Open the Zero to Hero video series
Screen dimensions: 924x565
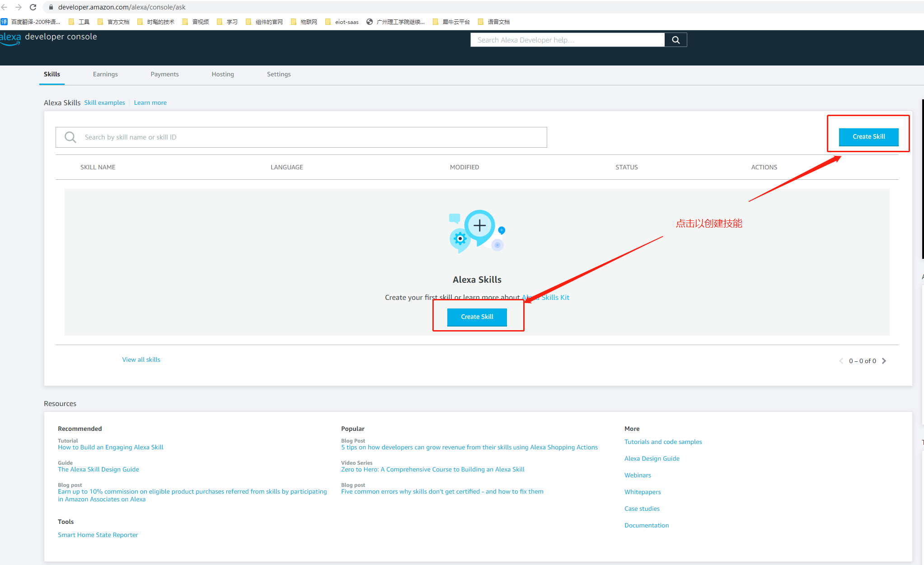(x=433, y=469)
